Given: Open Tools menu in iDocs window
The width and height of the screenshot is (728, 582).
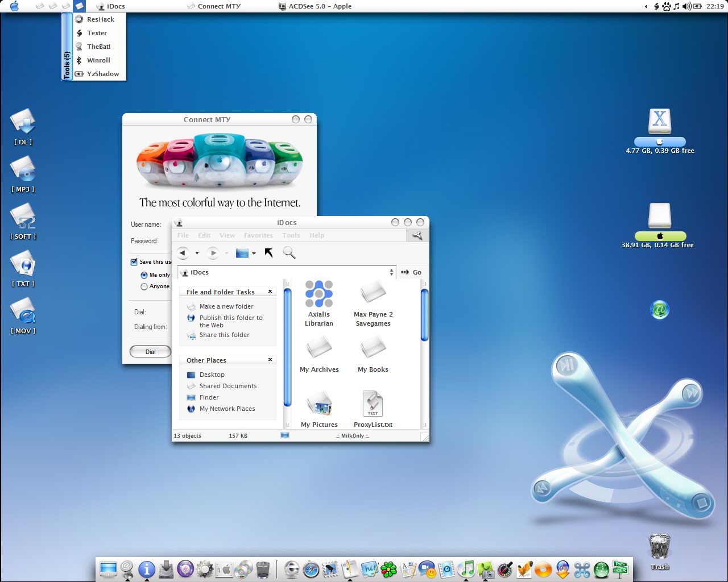Looking at the screenshot, I should [291, 235].
